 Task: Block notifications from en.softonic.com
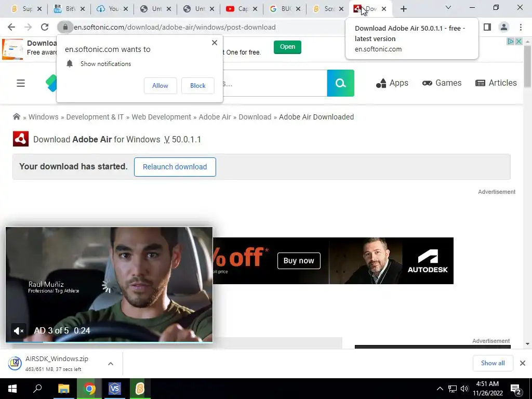click(198, 86)
